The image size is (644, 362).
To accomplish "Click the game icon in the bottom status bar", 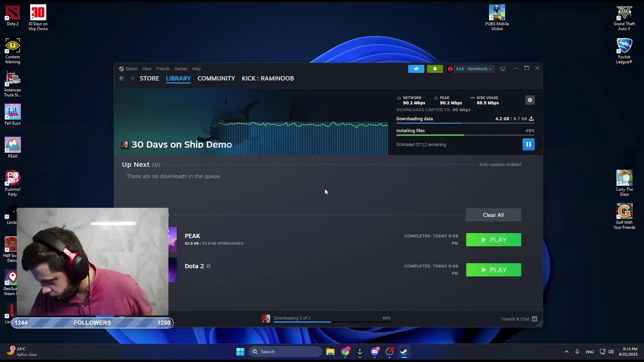I will point(266,319).
